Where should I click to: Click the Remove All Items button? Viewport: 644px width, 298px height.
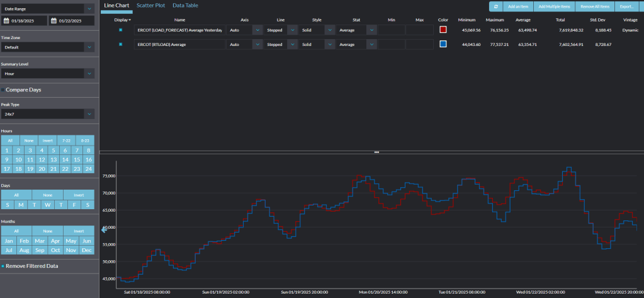(594, 6)
